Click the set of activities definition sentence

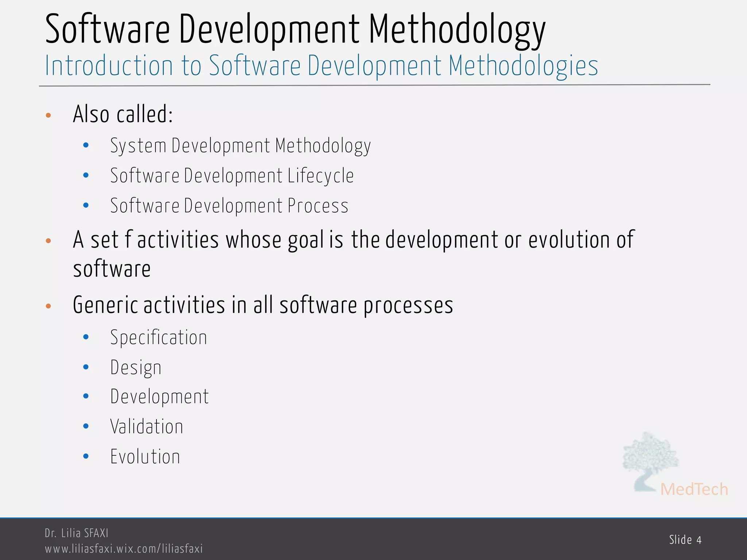(x=353, y=240)
